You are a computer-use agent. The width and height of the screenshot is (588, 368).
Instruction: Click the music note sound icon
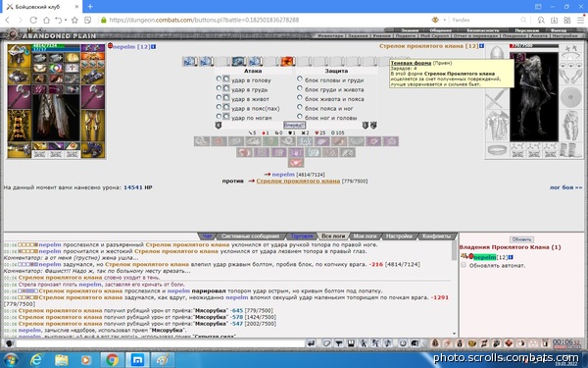[x=388, y=342]
